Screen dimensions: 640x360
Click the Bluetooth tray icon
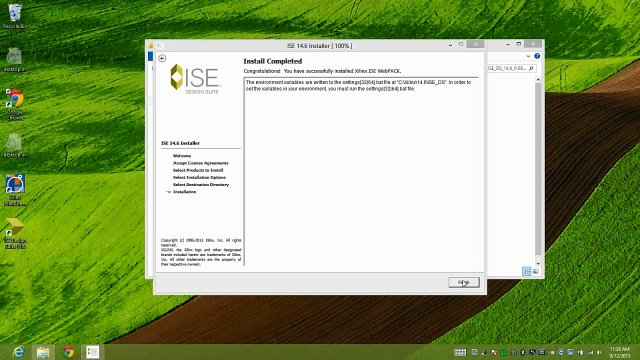click(x=523, y=352)
